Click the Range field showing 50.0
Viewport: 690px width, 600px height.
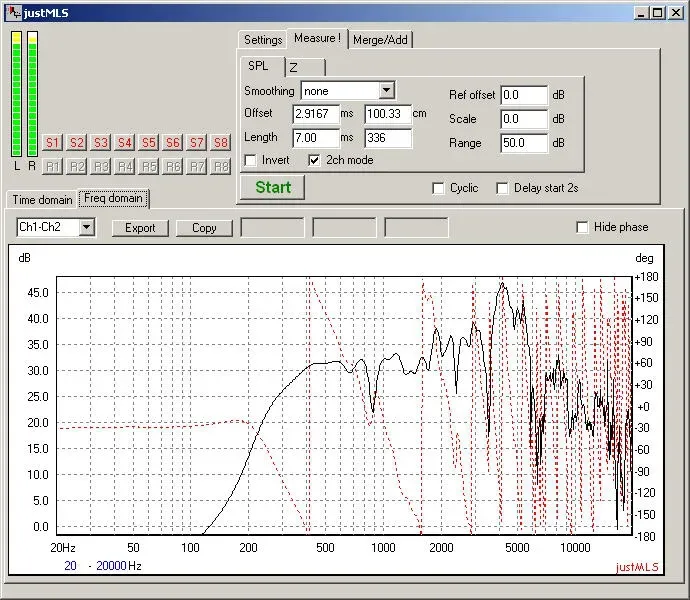(x=525, y=143)
